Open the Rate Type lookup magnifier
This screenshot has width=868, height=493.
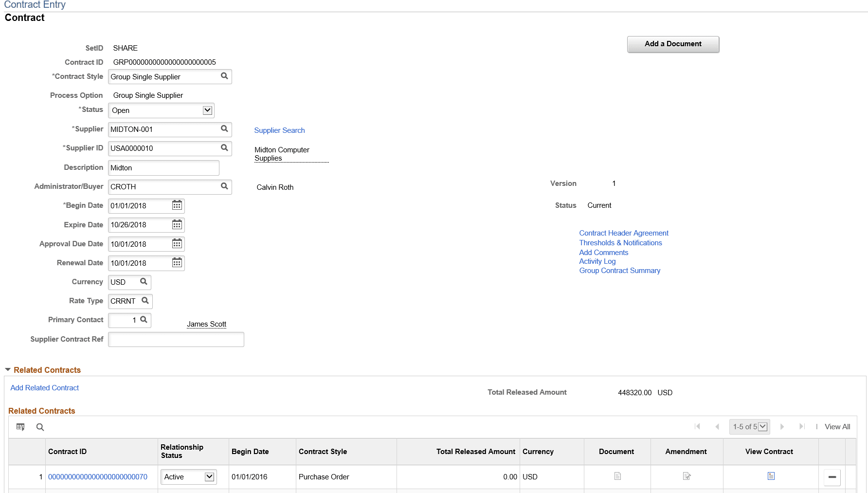(145, 301)
